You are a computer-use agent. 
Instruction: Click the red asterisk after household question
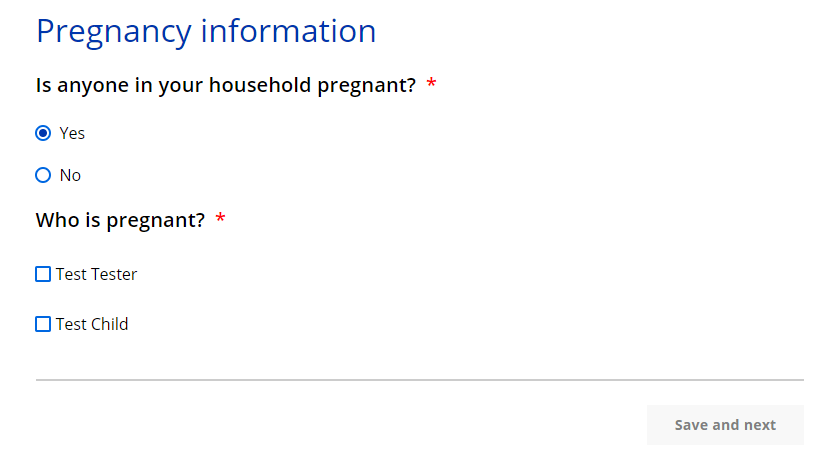point(431,84)
